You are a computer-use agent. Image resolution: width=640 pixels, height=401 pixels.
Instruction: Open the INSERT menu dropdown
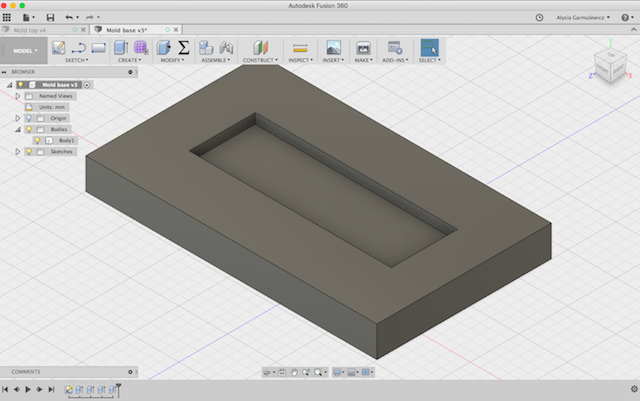(x=333, y=60)
